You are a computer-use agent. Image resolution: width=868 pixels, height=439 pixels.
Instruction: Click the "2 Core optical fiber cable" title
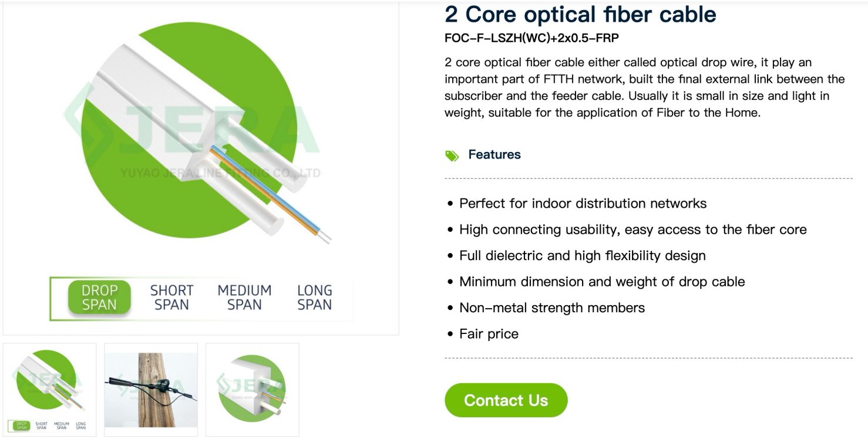tap(580, 14)
